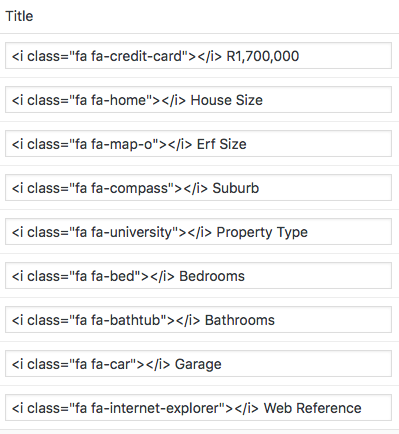The width and height of the screenshot is (399, 434).
Task: Click the Bedrooms title input
Action: pyautogui.click(x=198, y=276)
